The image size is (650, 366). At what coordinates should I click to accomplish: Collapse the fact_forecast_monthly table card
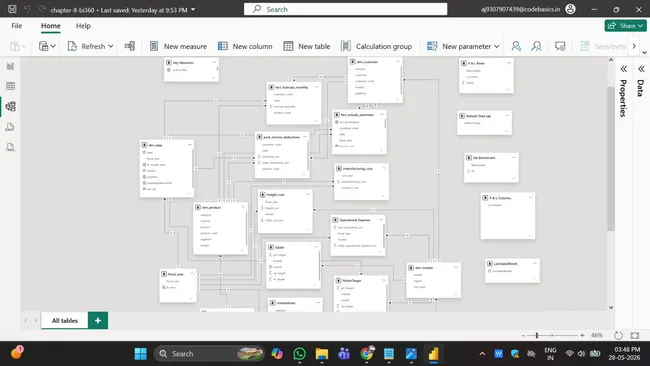(315, 121)
